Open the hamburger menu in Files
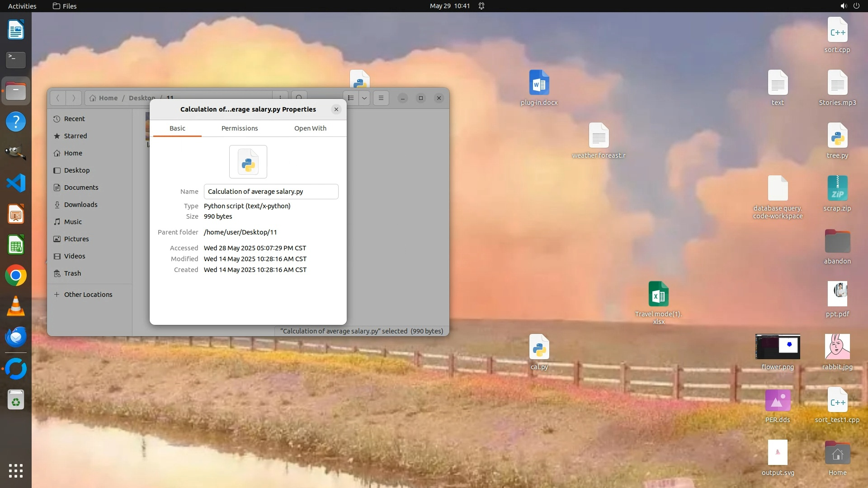The image size is (868, 488). click(381, 98)
